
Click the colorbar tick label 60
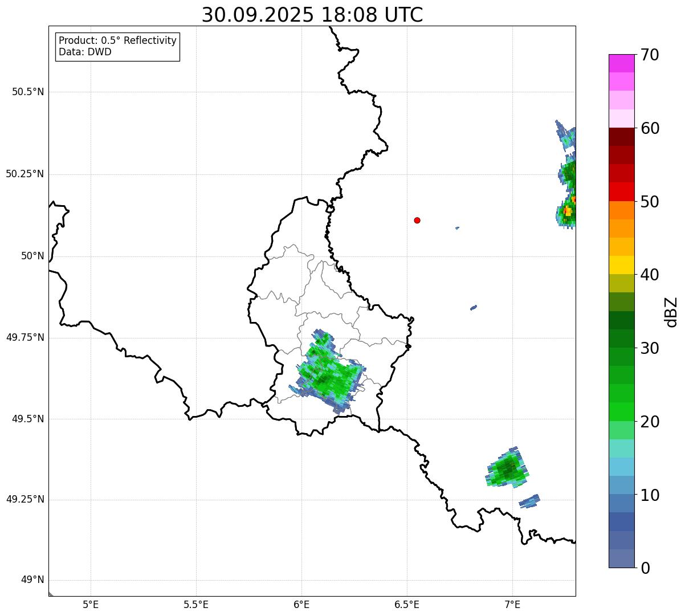pyautogui.click(x=650, y=128)
